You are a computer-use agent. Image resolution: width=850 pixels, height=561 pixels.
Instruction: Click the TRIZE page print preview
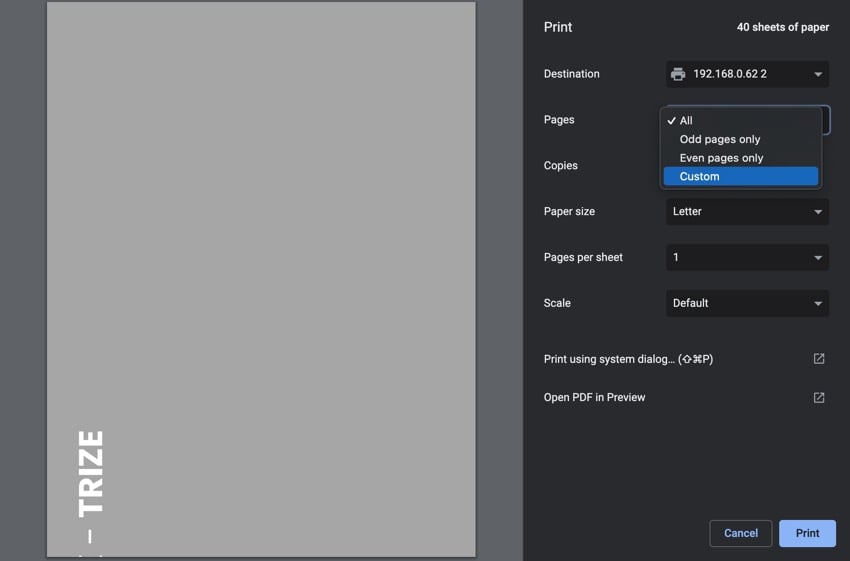click(261, 279)
